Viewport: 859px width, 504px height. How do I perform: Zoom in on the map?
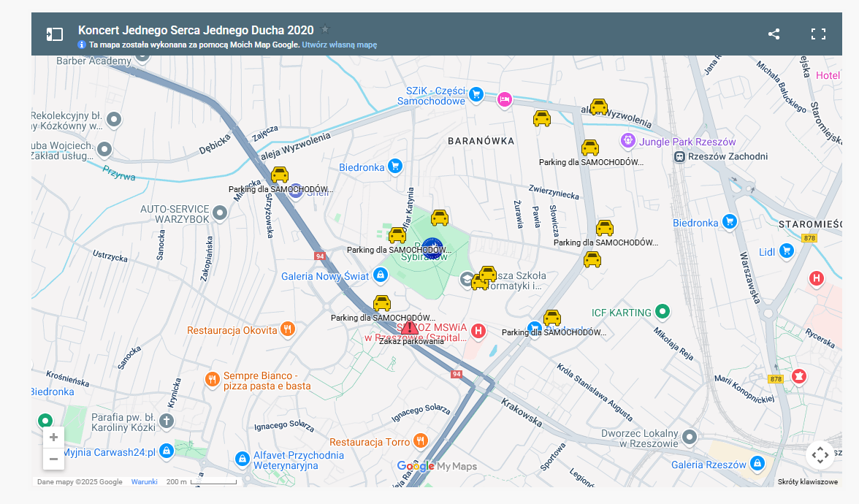click(x=54, y=437)
